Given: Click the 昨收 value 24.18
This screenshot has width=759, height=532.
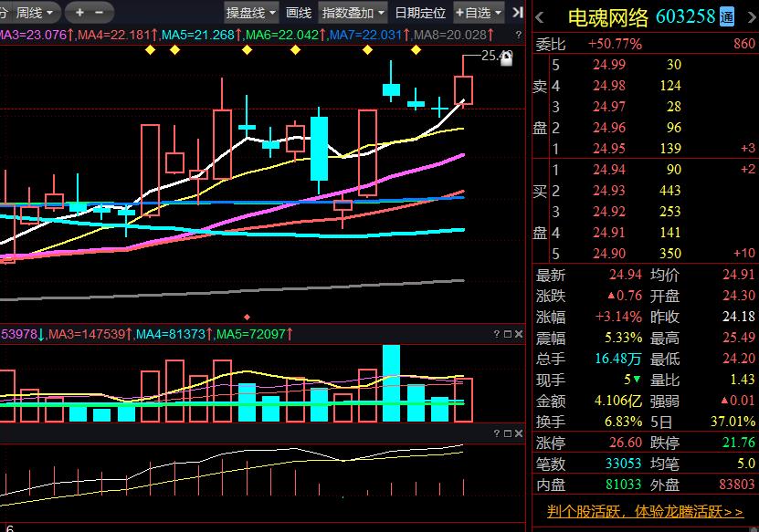Looking at the screenshot, I should (738, 317).
